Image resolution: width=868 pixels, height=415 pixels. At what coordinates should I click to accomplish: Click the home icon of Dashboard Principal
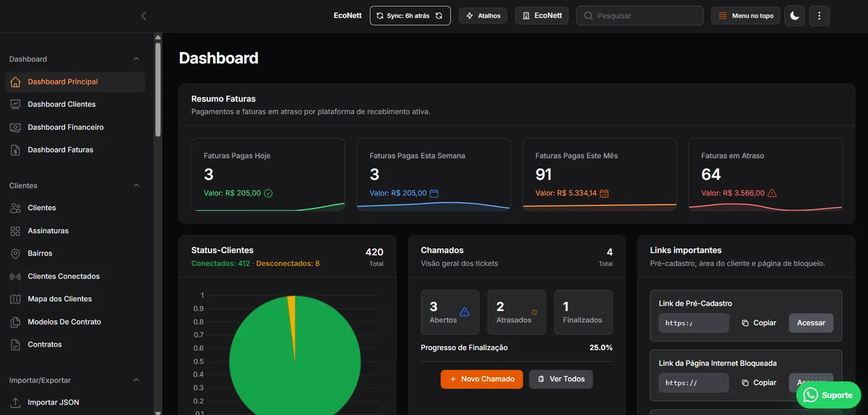coord(15,82)
